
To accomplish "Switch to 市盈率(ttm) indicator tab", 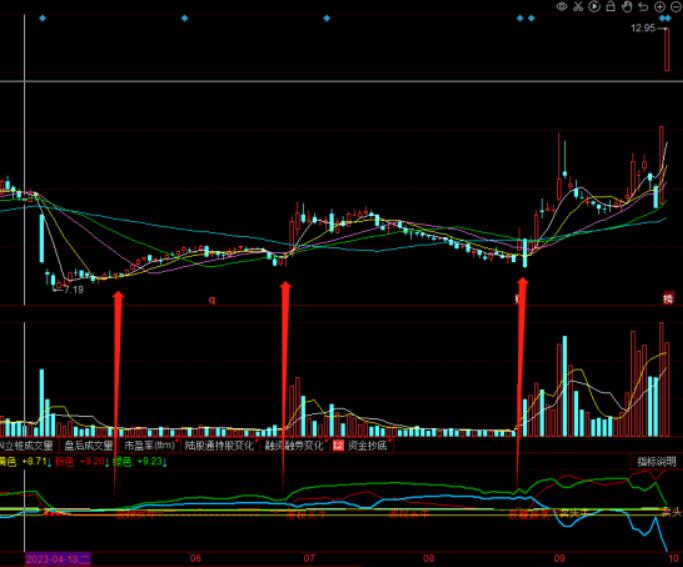I will [x=148, y=446].
